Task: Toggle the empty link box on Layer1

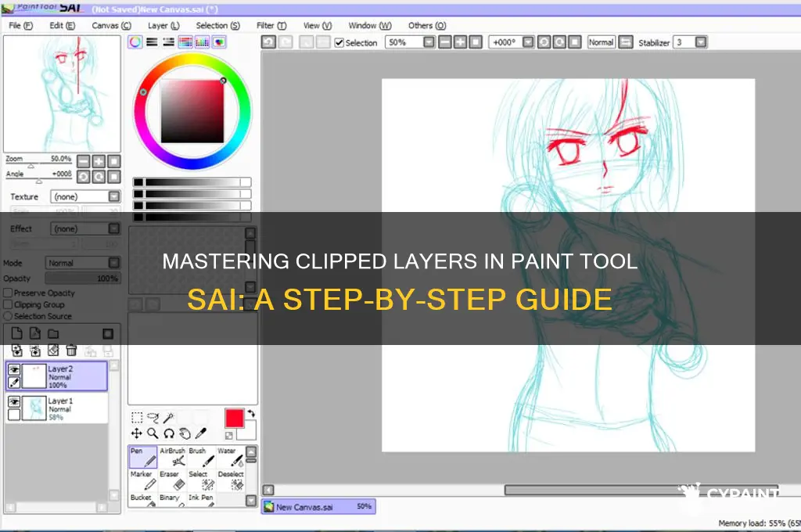Action: [x=14, y=415]
